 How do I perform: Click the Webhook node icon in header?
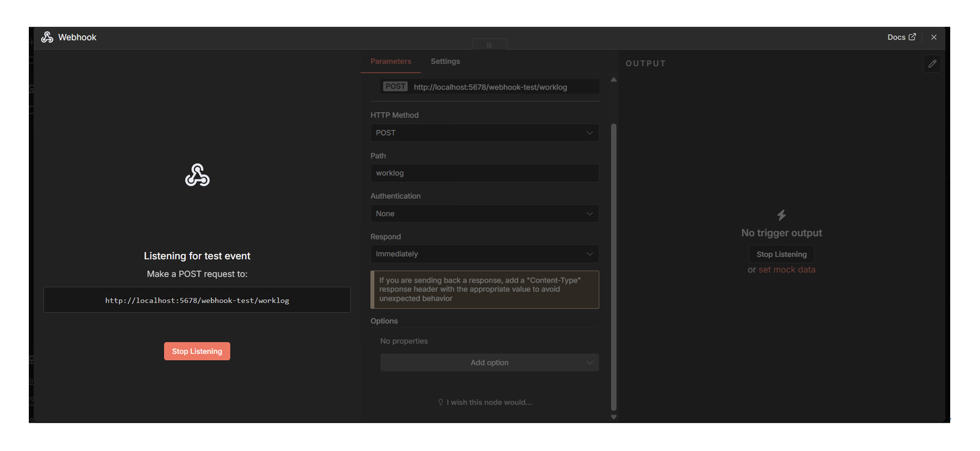(x=47, y=37)
